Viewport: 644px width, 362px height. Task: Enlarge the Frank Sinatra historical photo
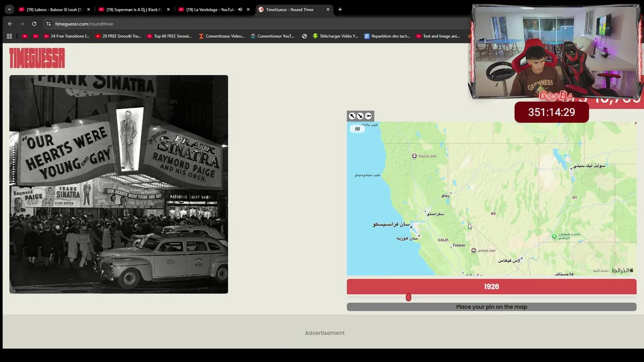(119, 184)
